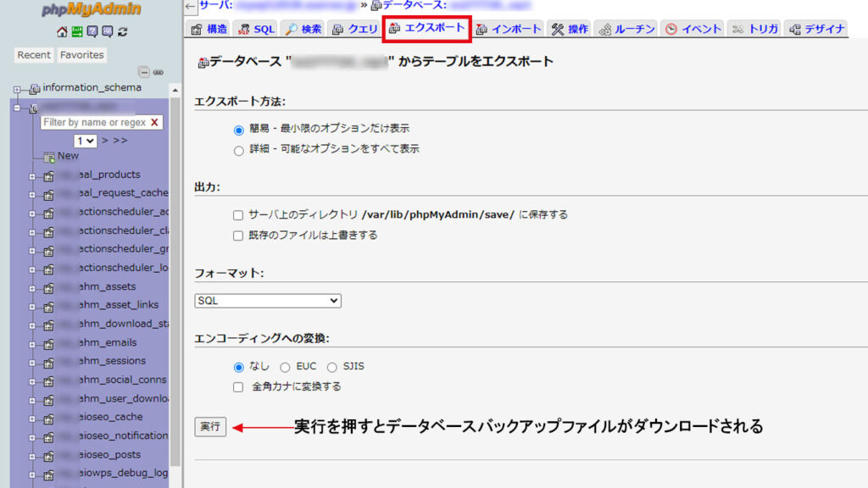Expand the ahm_assets table node
This screenshot has width=868, height=488.
pyautogui.click(x=32, y=289)
